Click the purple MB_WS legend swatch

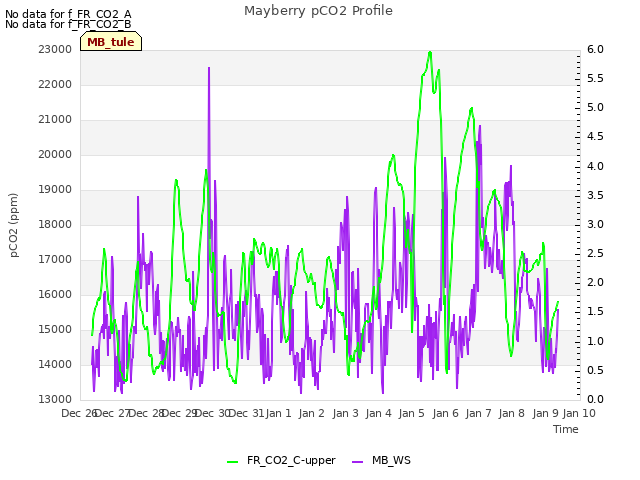point(357,462)
